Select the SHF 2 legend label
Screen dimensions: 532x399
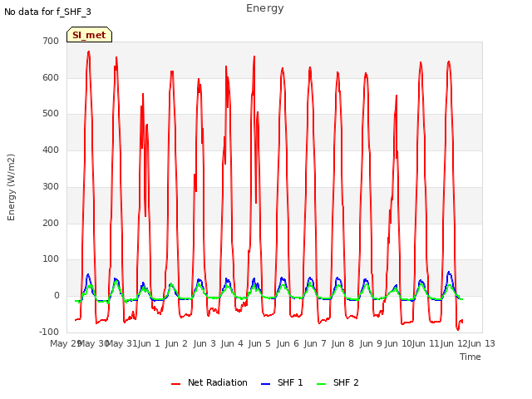coord(346,382)
